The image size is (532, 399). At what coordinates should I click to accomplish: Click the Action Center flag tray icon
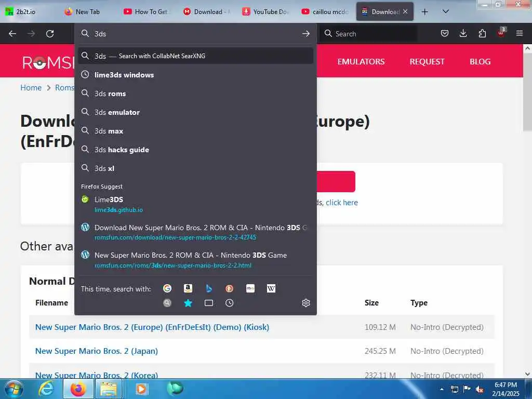click(467, 389)
